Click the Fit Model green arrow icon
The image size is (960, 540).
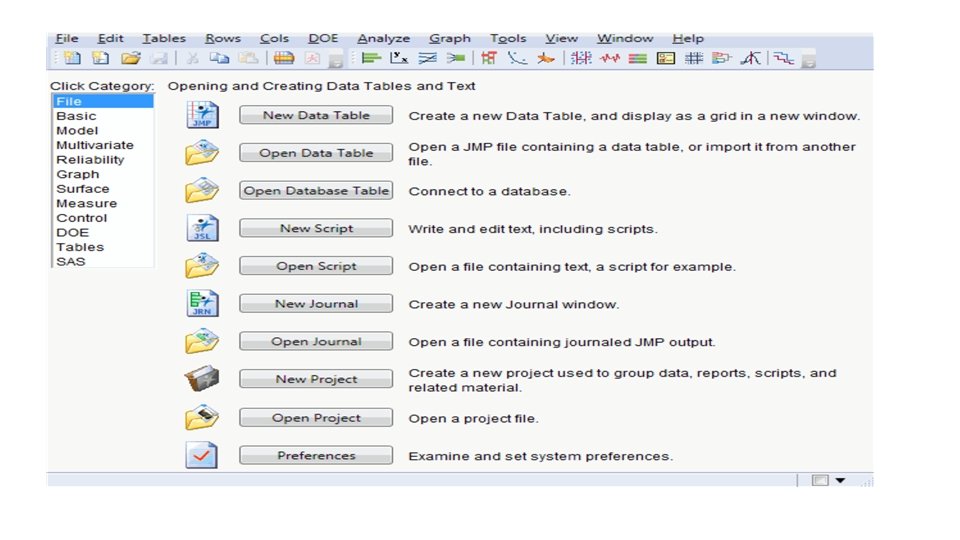[x=456, y=58]
